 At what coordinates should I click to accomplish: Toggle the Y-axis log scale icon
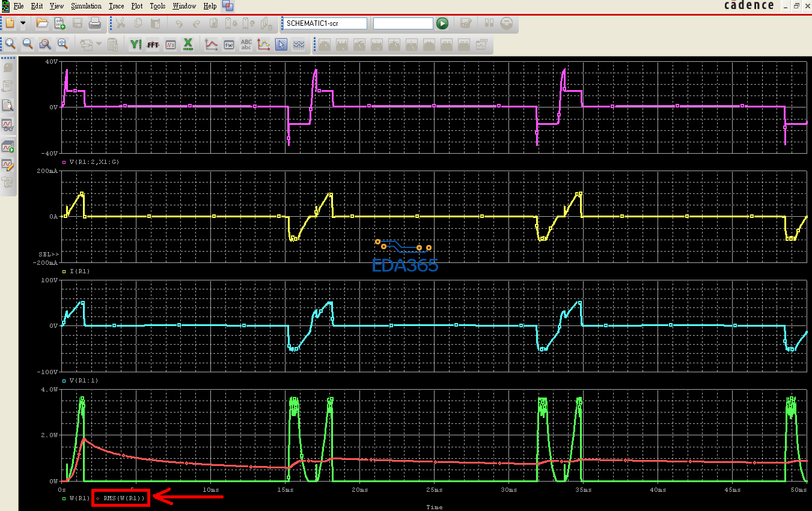[x=135, y=44]
